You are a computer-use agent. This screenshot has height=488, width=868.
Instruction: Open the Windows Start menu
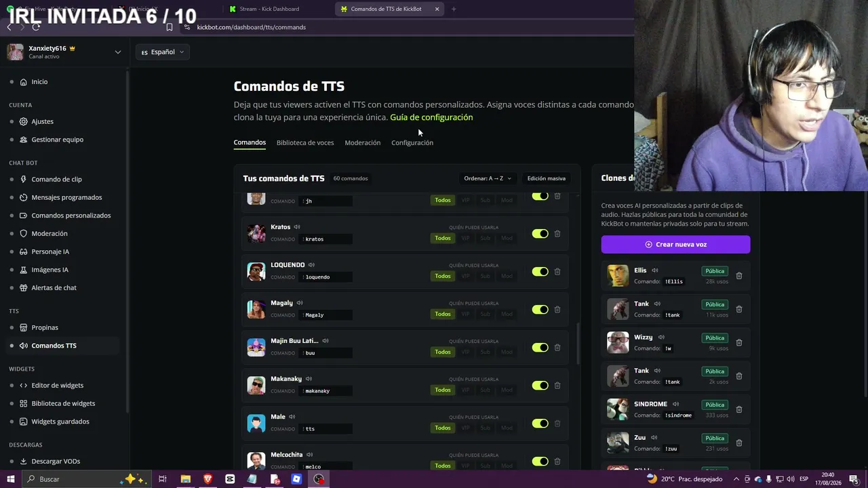11,479
